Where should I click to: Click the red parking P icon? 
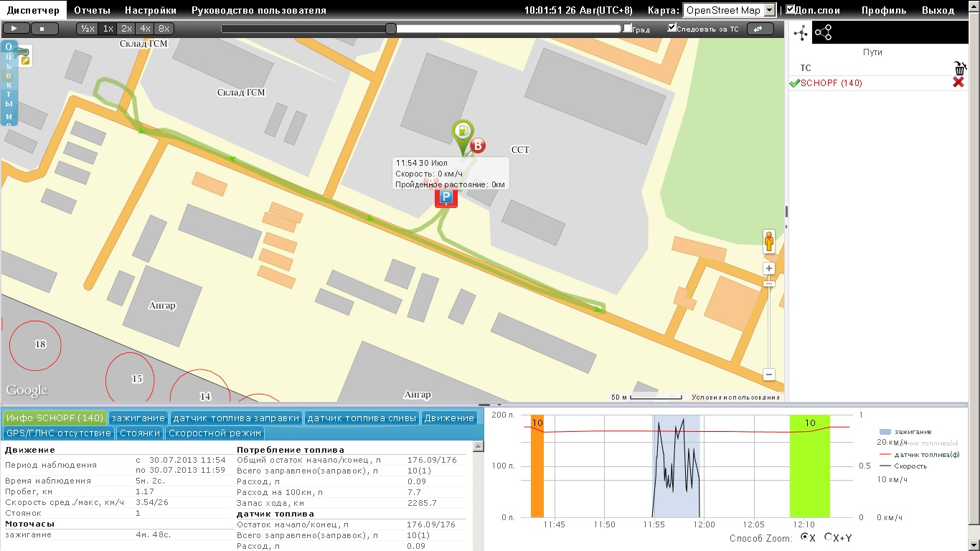pos(446,197)
